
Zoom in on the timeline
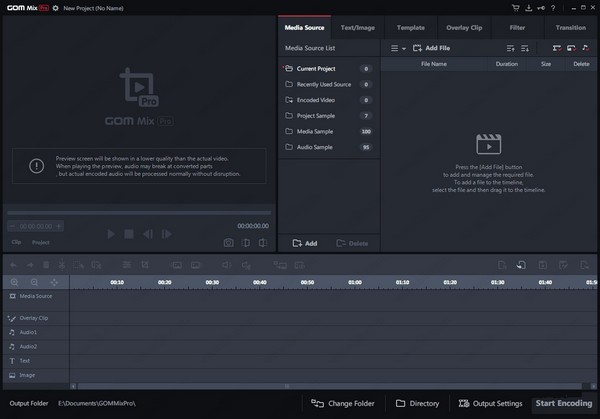(15, 283)
